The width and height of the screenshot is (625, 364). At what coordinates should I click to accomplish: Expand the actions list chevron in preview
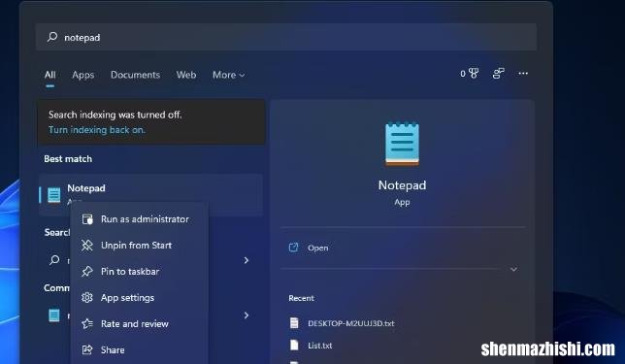513,269
